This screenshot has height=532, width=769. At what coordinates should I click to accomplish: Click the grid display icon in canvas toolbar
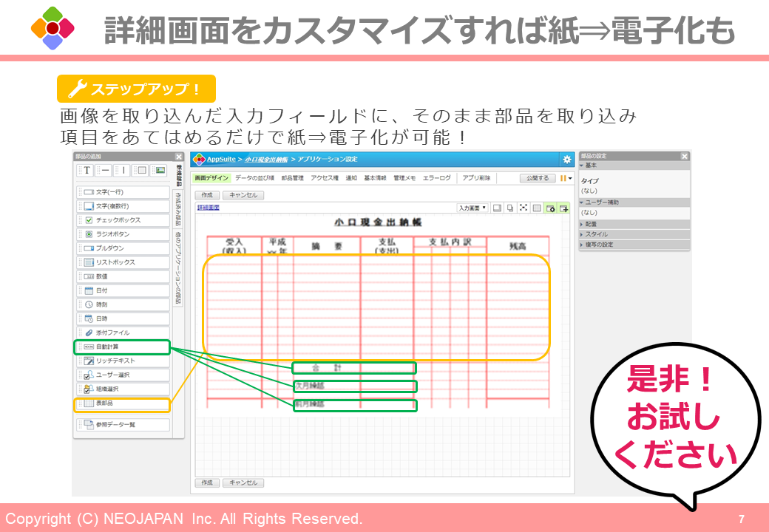(537, 208)
